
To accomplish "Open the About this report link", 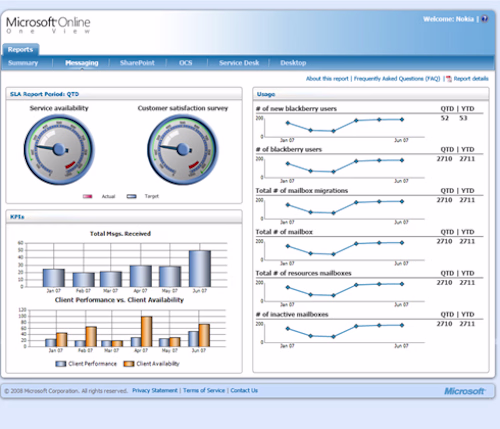I will [327, 79].
